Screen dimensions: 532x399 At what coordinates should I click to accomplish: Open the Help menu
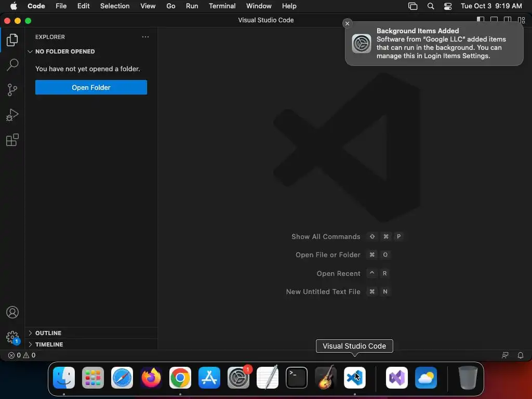click(x=289, y=6)
